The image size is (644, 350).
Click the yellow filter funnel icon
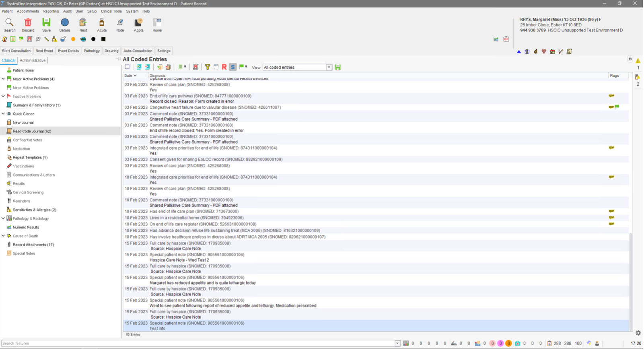(x=208, y=67)
